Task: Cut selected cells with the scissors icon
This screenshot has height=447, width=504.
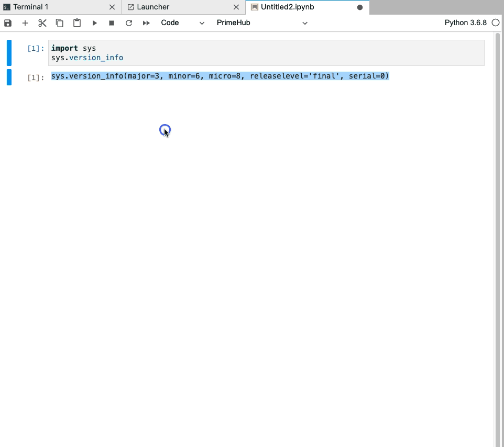Action: pyautogui.click(x=42, y=23)
